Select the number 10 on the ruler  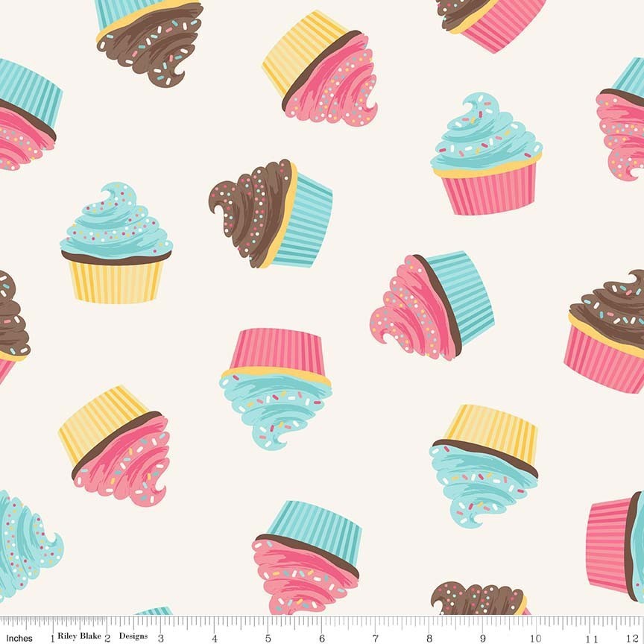coord(536,638)
